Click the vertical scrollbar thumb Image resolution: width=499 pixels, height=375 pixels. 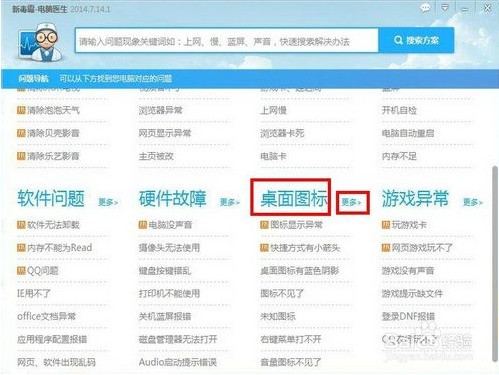495,263
